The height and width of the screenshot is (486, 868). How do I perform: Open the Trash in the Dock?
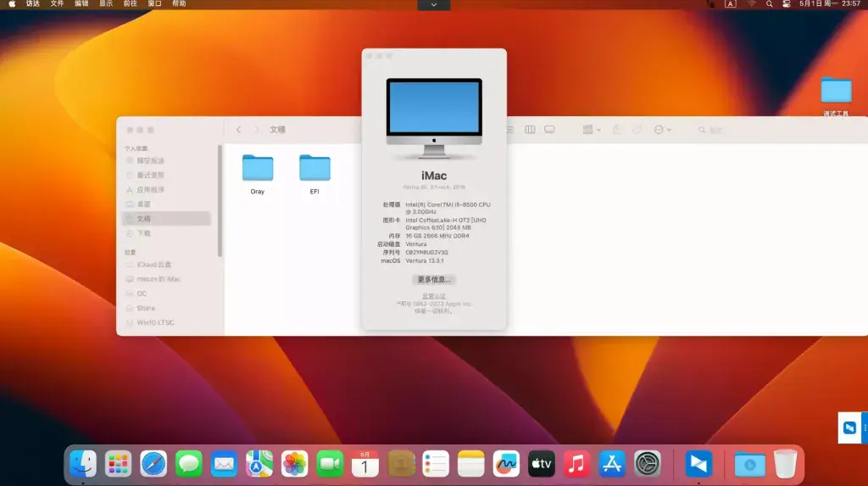[x=785, y=463]
